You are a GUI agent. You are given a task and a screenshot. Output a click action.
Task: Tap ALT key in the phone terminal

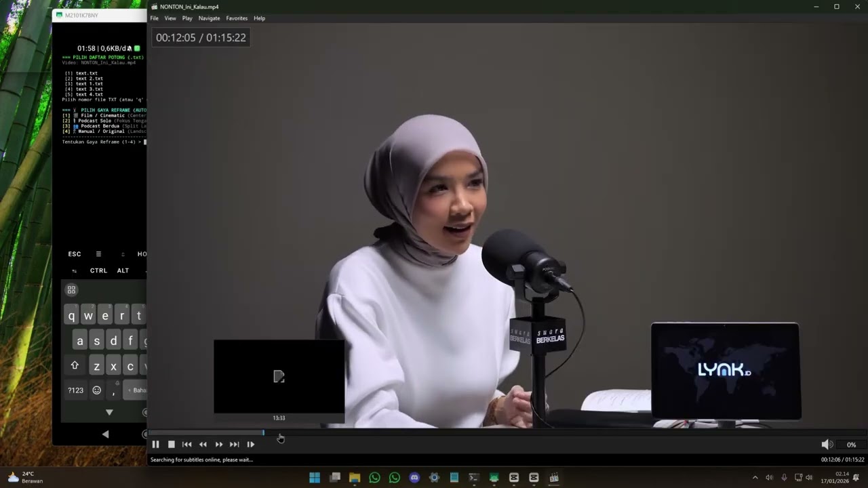123,270
